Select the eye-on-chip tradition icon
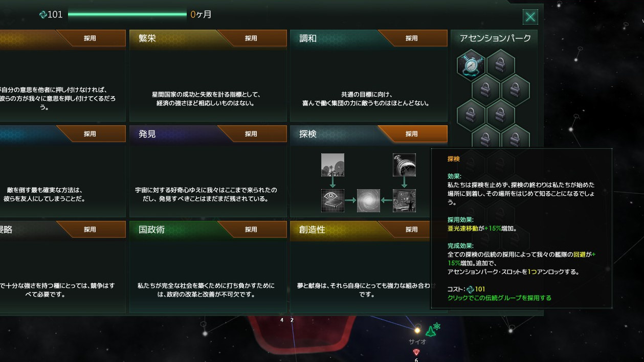The height and width of the screenshot is (362, 644). point(332,200)
